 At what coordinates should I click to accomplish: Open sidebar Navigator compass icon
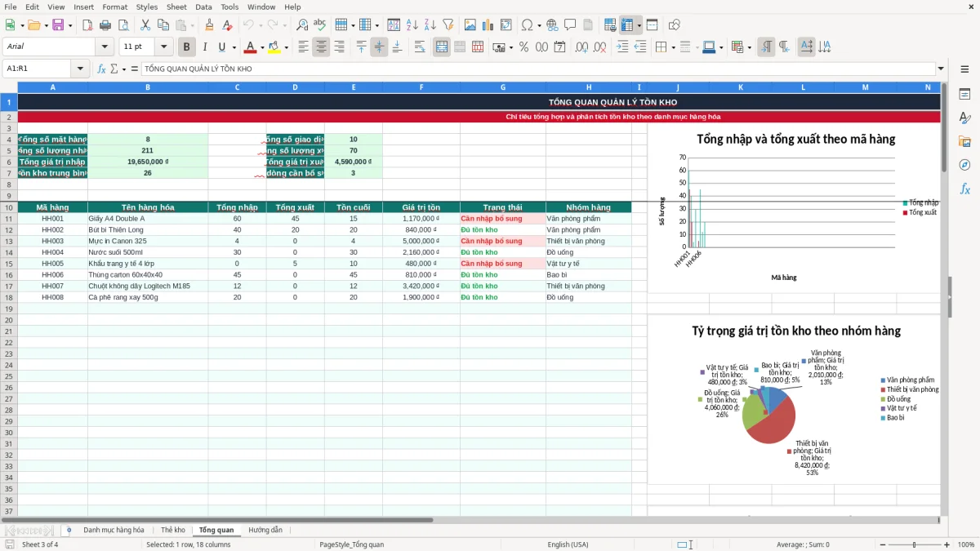(x=964, y=165)
